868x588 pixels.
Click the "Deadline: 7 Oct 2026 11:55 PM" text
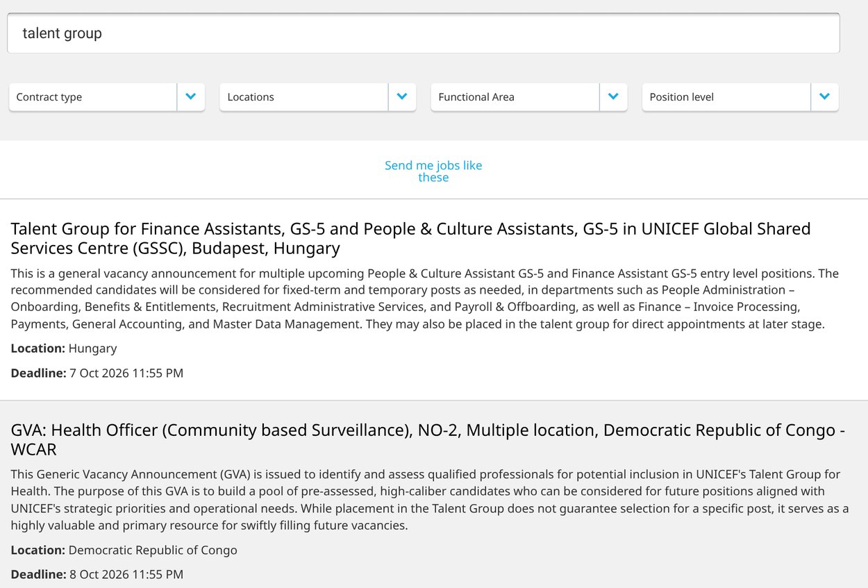(97, 373)
